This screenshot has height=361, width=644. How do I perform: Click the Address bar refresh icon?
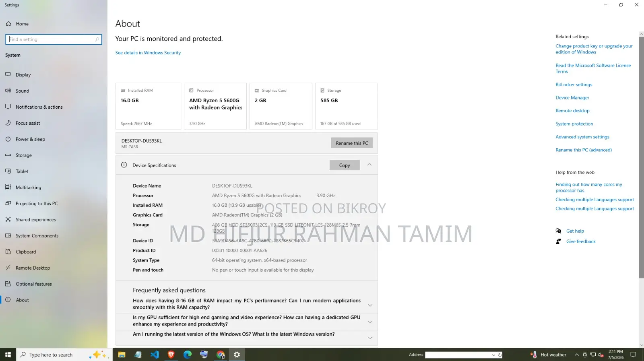tap(500, 355)
